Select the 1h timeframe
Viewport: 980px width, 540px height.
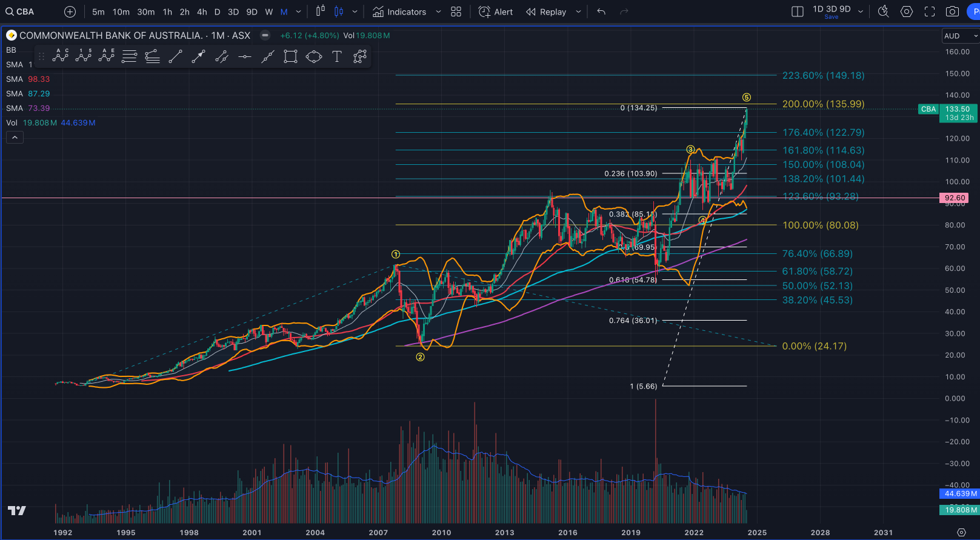point(167,12)
